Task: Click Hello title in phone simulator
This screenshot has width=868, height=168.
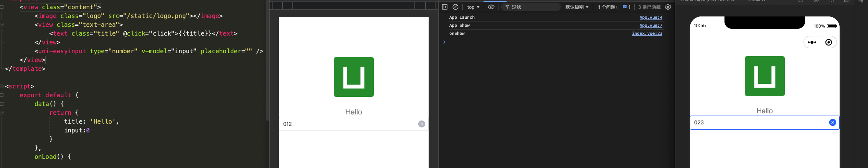Action: click(764, 111)
